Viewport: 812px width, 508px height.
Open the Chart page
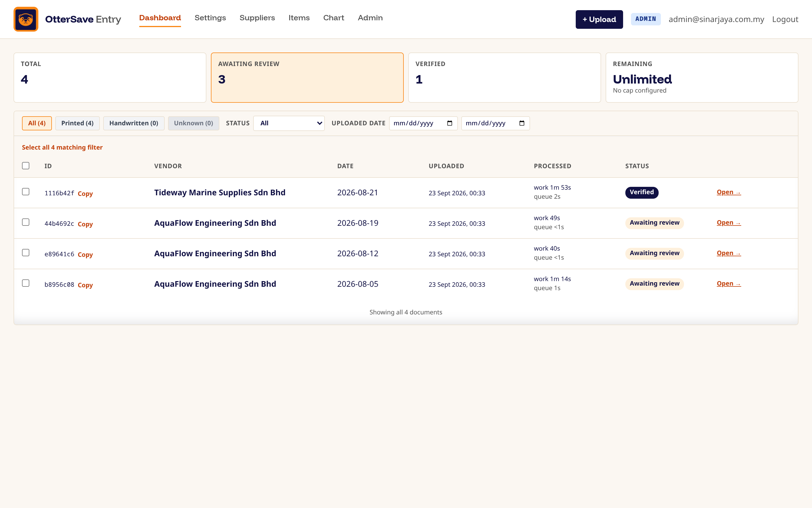click(334, 18)
